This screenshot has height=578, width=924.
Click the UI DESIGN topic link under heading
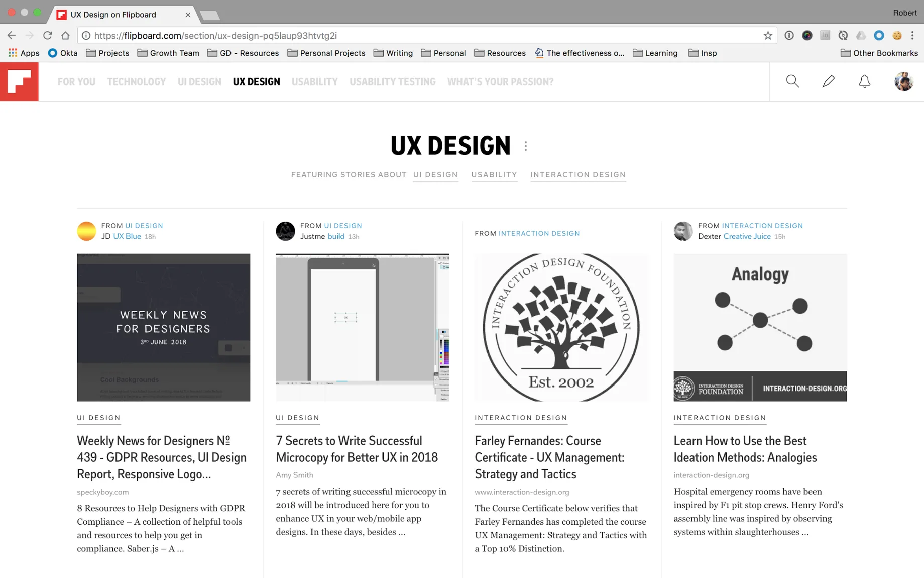click(x=435, y=174)
